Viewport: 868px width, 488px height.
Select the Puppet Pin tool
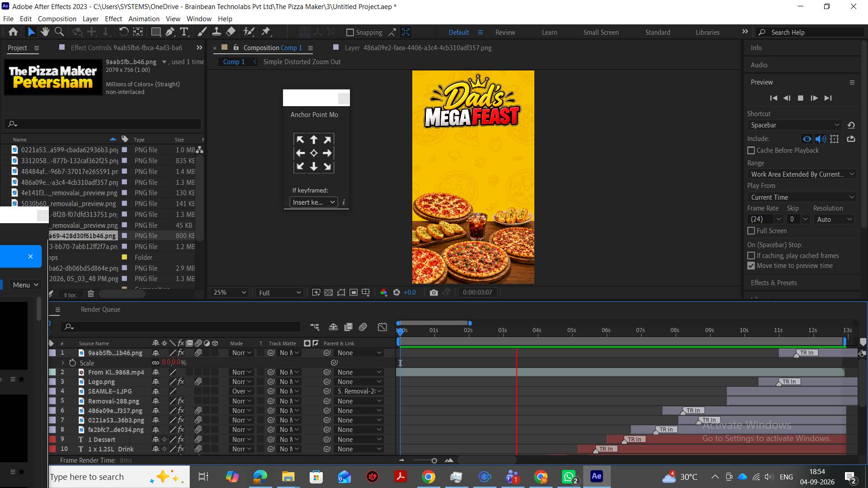266,32
